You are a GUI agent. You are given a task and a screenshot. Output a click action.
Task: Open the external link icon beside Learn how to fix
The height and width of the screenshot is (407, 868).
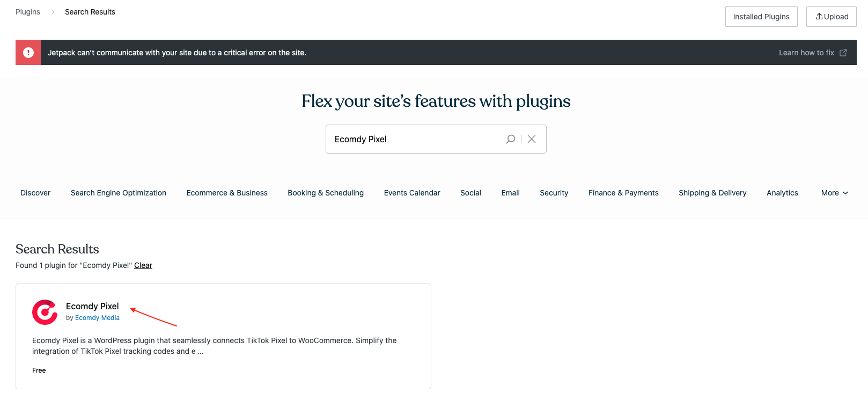click(843, 53)
